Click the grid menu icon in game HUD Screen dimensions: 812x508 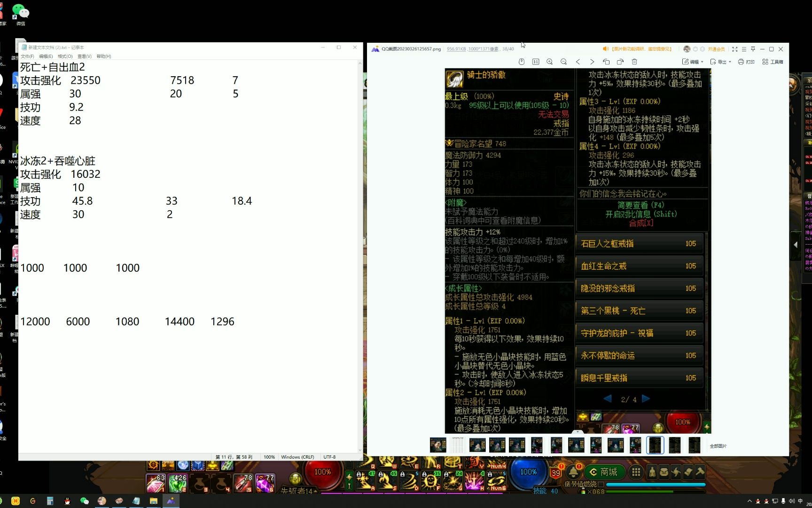point(636,472)
